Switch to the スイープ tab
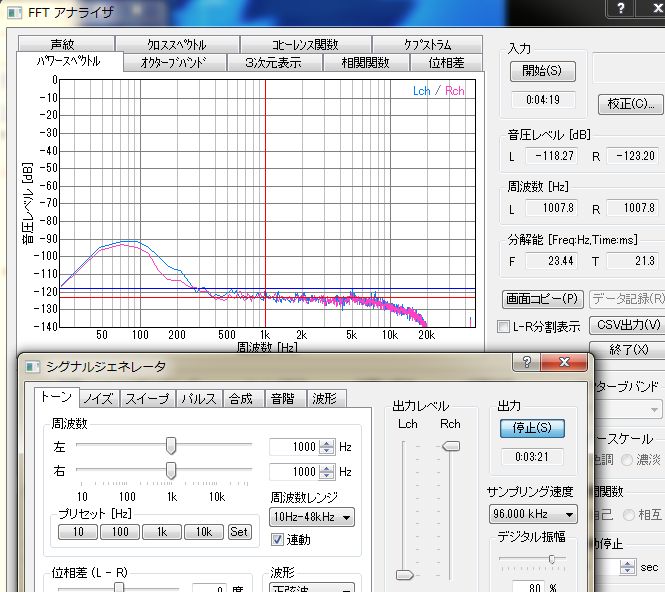Viewport: 665px width, 592px height. [148, 399]
